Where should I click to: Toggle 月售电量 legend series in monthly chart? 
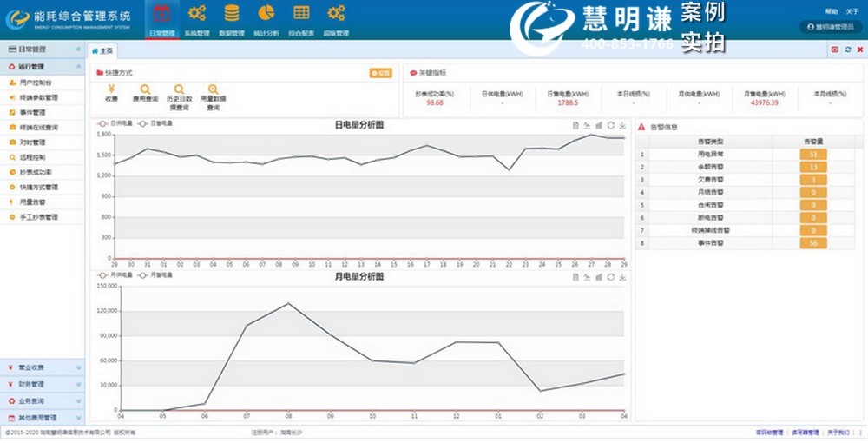coord(156,274)
